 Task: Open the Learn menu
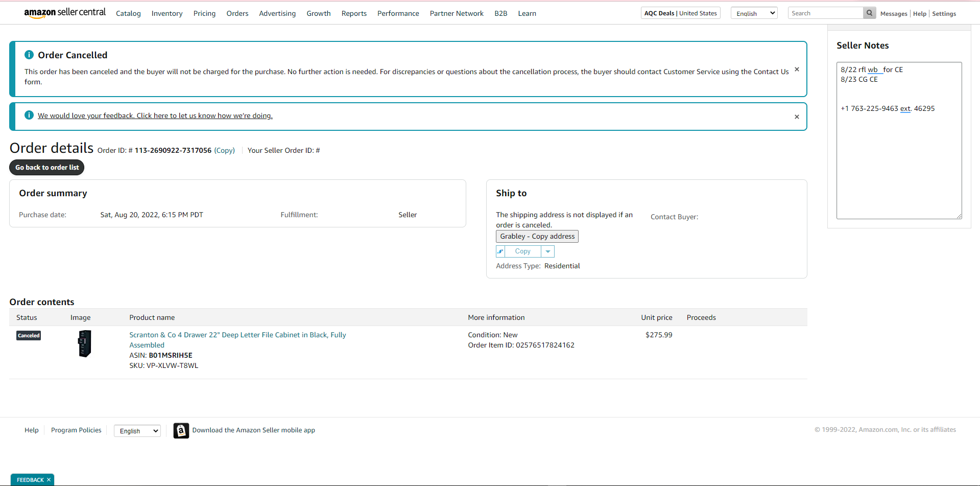tap(527, 13)
